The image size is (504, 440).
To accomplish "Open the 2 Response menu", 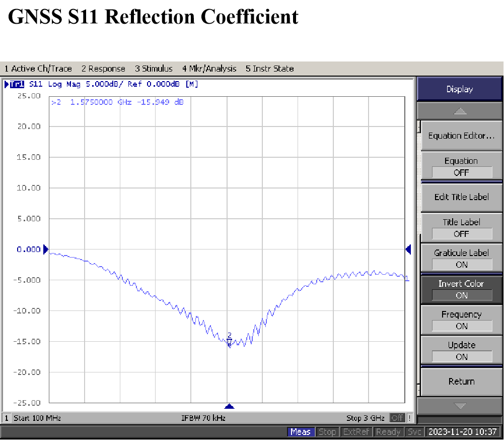I will pyautogui.click(x=103, y=69).
